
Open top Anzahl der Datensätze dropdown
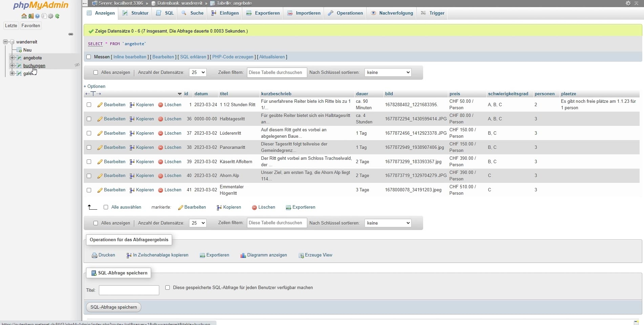(x=198, y=73)
